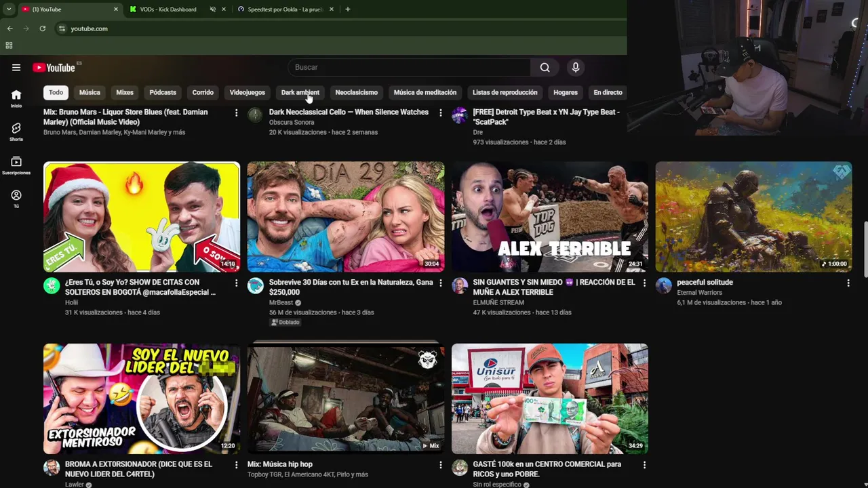Go to Inicio in the sidebar
The image size is (868, 488).
click(16, 98)
